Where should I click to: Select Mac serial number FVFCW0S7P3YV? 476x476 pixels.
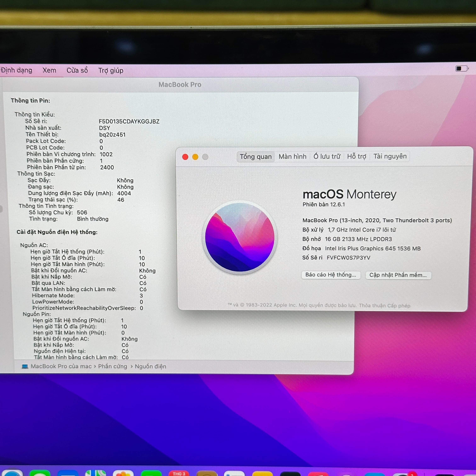tap(348, 258)
